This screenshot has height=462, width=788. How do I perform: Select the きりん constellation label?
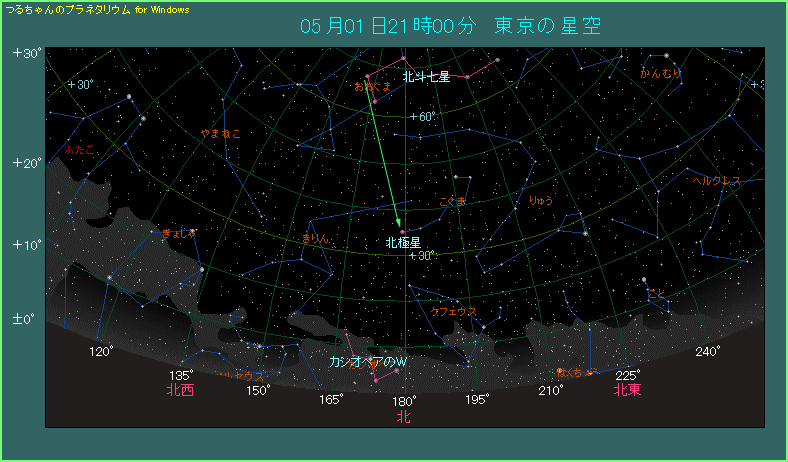tap(316, 239)
